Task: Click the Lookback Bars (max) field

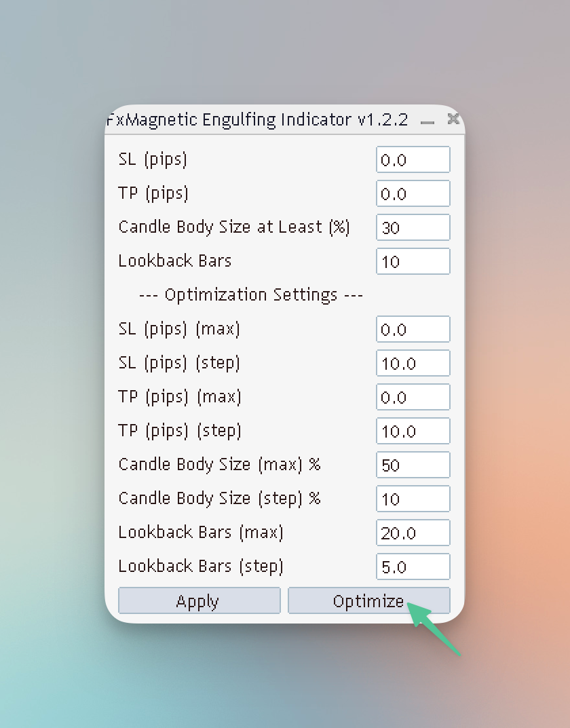Action: [413, 533]
